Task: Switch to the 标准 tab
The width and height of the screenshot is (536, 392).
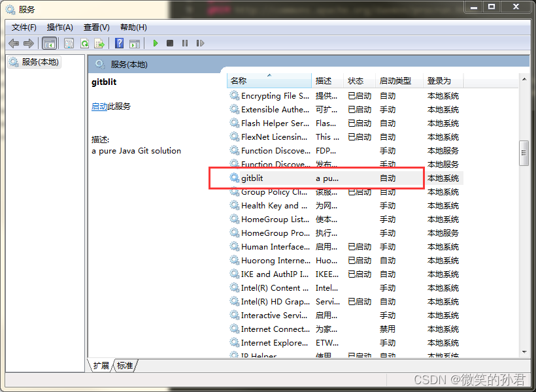Action: click(x=124, y=367)
